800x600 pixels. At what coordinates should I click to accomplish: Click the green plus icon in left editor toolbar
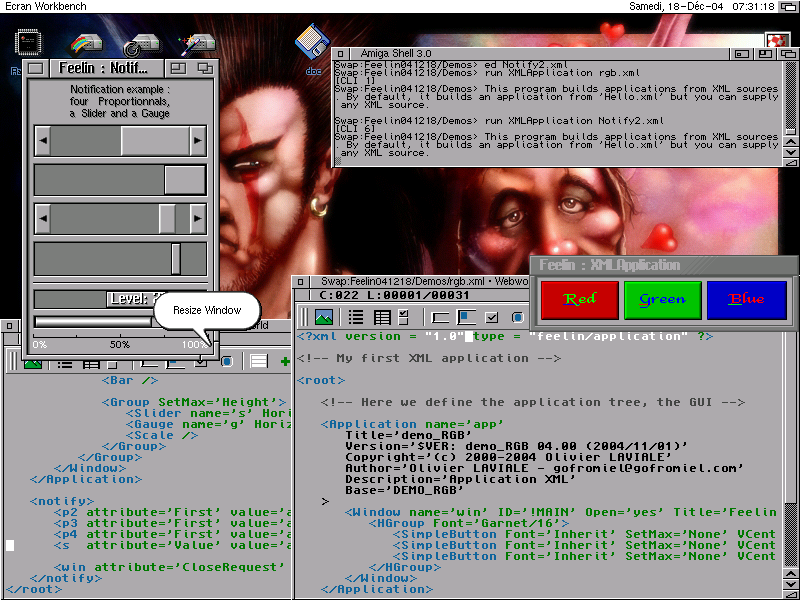pos(285,362)
